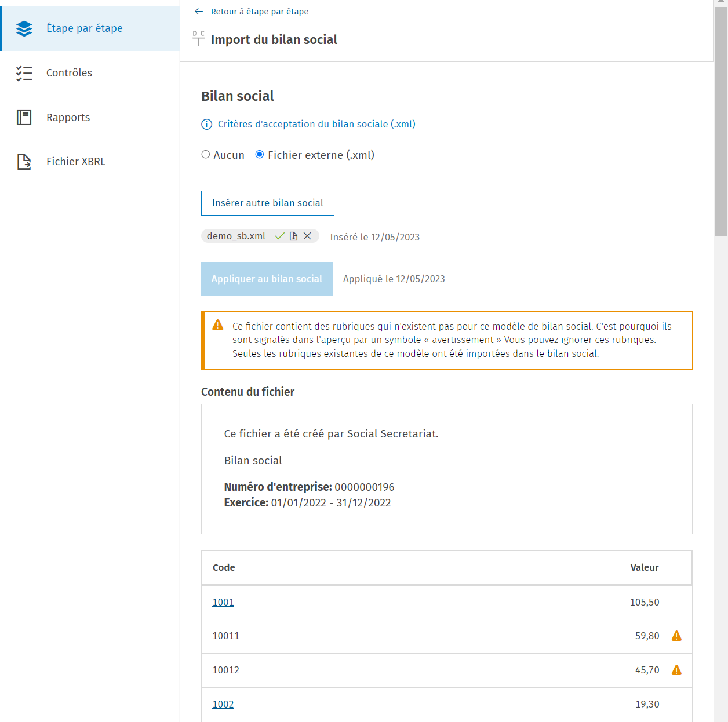Open code 1001 link
The height and width of the screenshot is (722, 728).
click(223, 602)
